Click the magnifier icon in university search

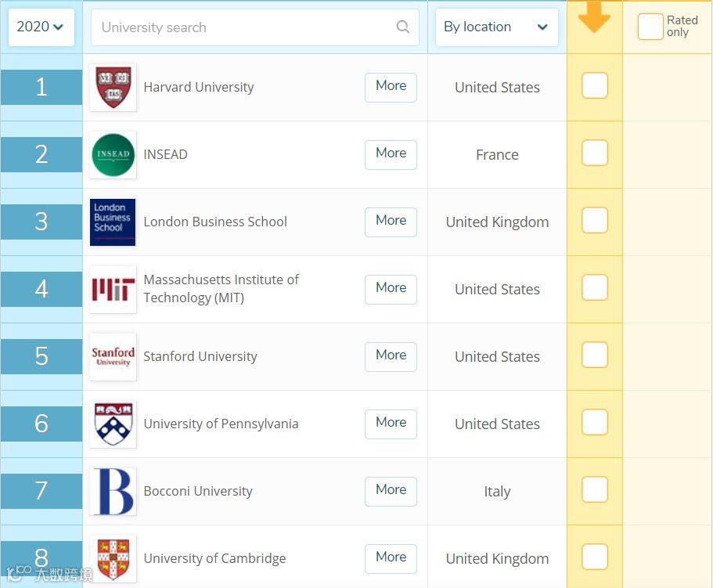(403, 27)
